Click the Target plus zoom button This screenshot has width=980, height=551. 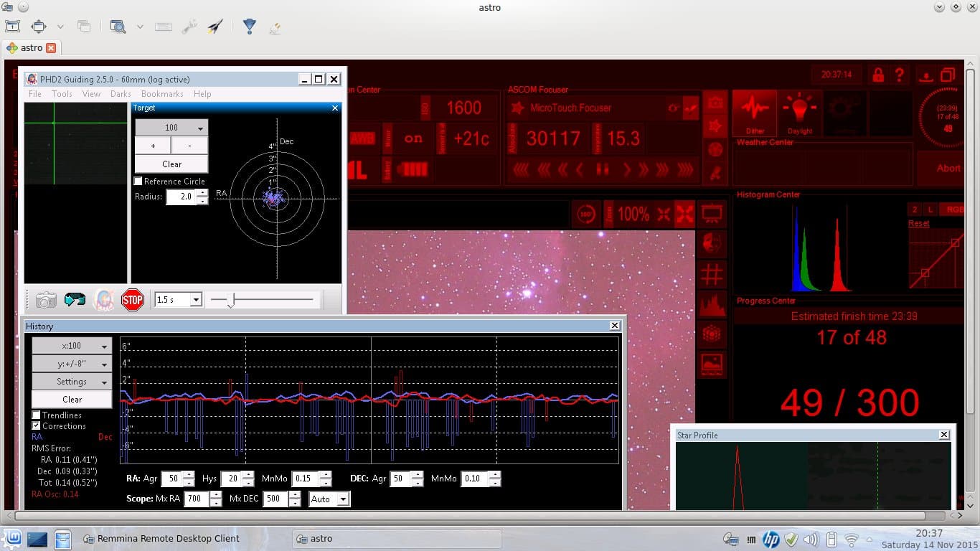[153, 146]
